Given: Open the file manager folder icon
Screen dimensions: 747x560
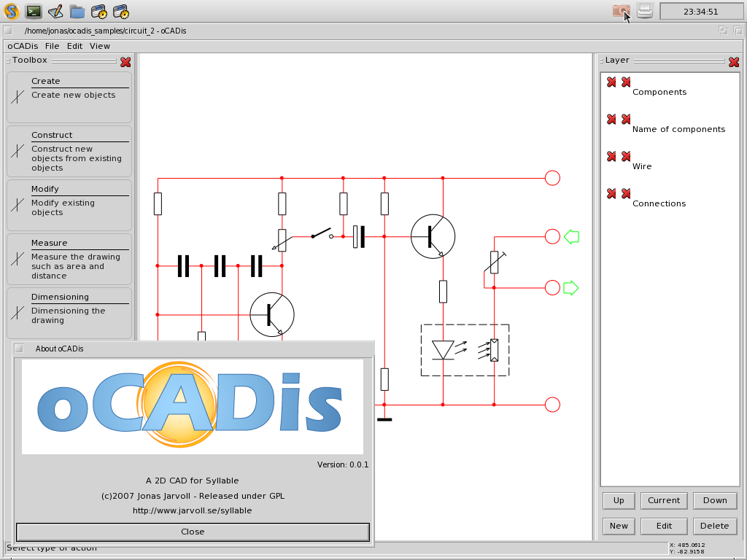Looking at the screenshot, I should tap(77, 12).
